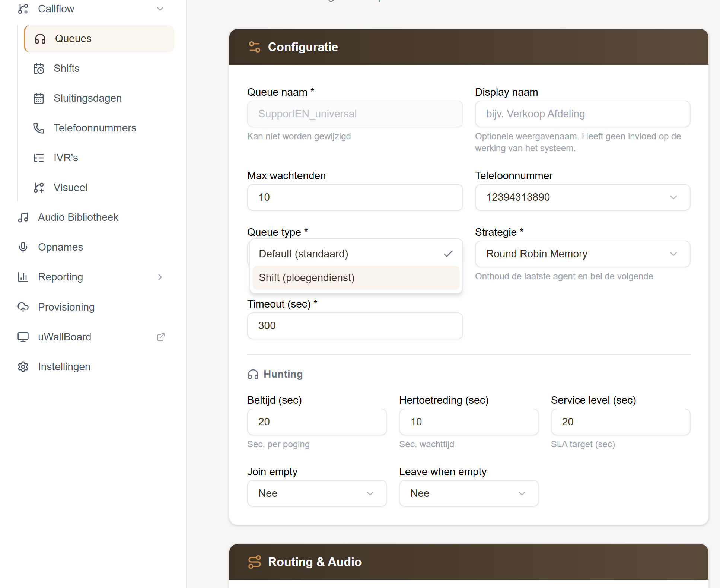Image resolution: width=720 pixels, height=588 pixels.
Task: Expand the Reporting submenu arrow
Action: click(x=160, y=277)
